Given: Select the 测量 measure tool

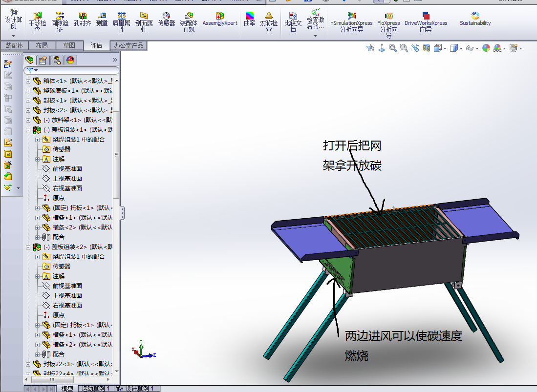Looking at the screenshot, I should click(102, 19).
